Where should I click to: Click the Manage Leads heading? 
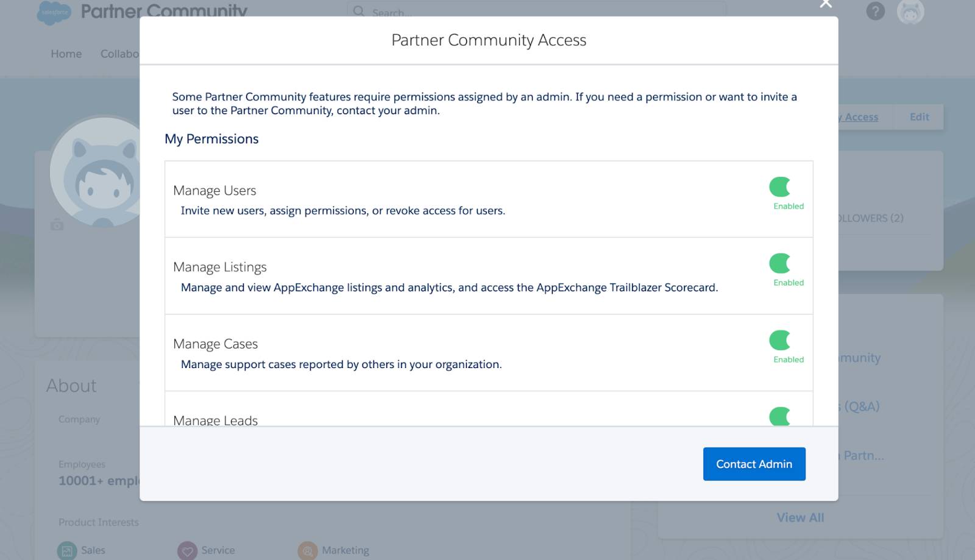(x=215, y=420)
